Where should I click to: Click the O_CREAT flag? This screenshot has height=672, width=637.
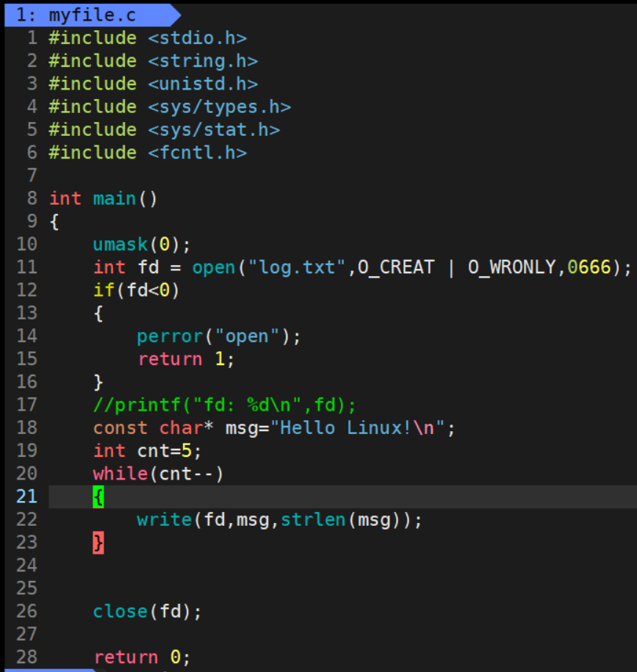[x=396, y=267]
